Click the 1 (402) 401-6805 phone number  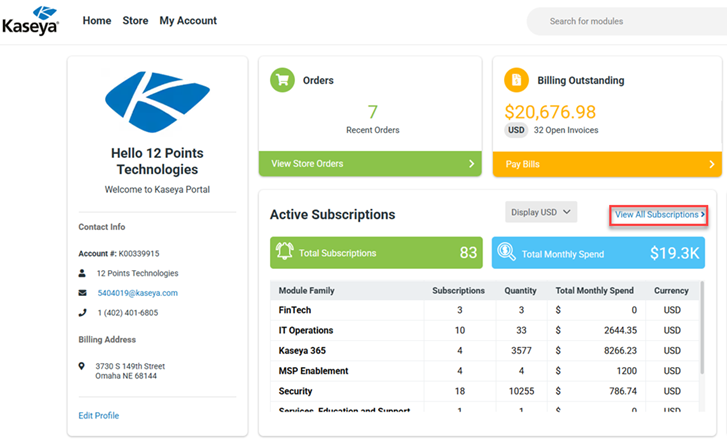[x=128, y=313]
